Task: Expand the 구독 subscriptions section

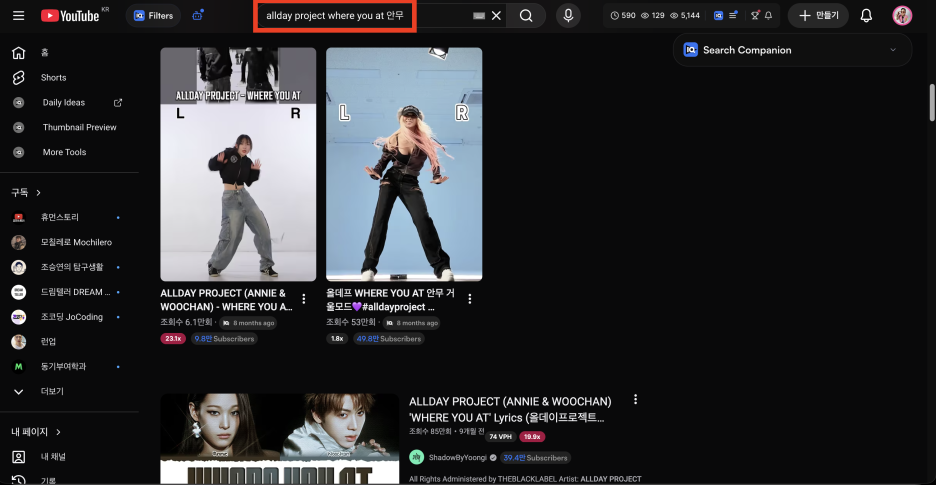Action: click(x=26, y=192)
